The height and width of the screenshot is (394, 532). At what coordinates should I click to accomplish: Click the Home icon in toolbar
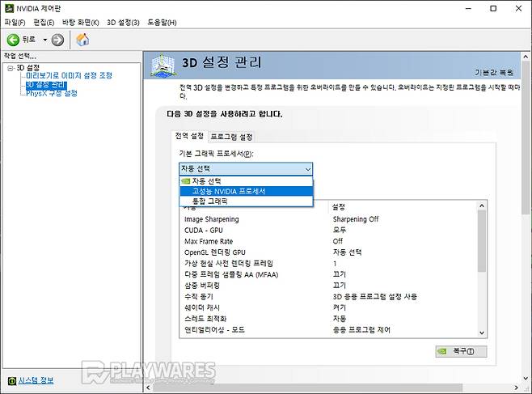point(82,40)
